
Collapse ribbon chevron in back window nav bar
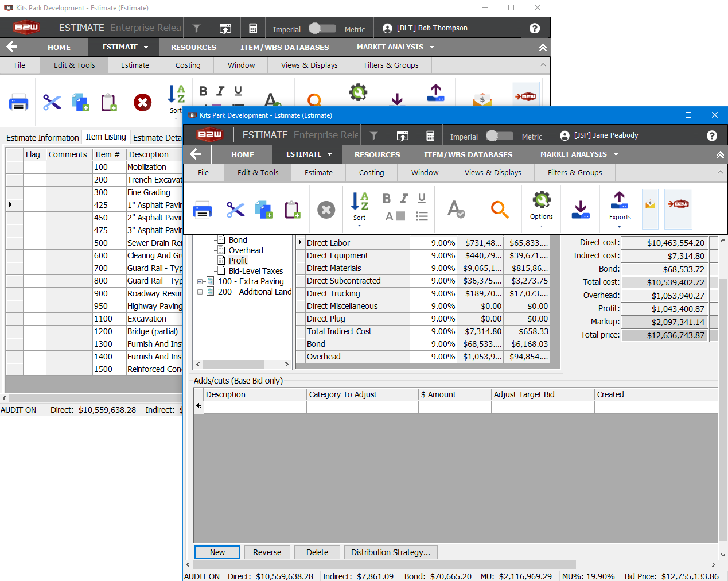pos(543,48)
